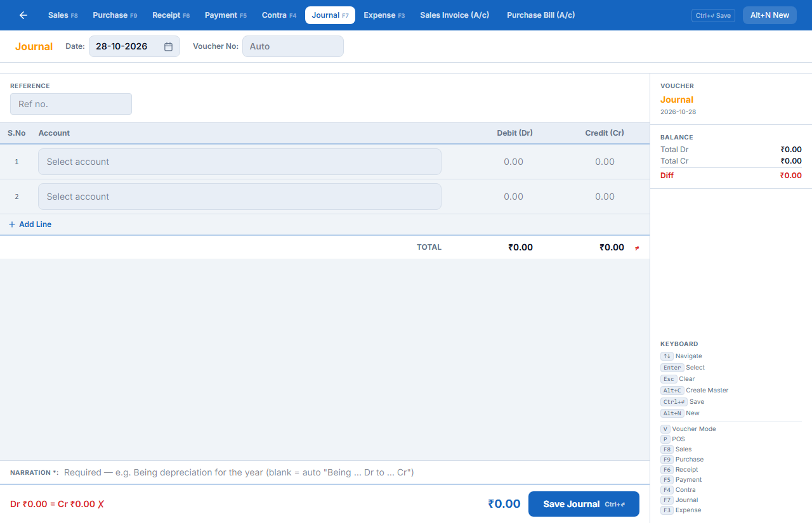Open the Select account dropdown in row 2
812x523 pixels.
click(x=240, y=197)
